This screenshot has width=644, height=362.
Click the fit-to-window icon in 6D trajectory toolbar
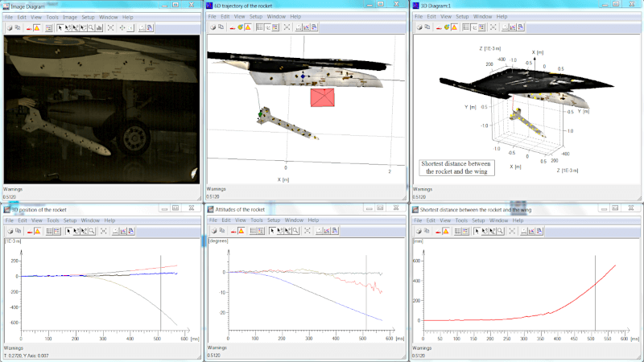point(287,27)
